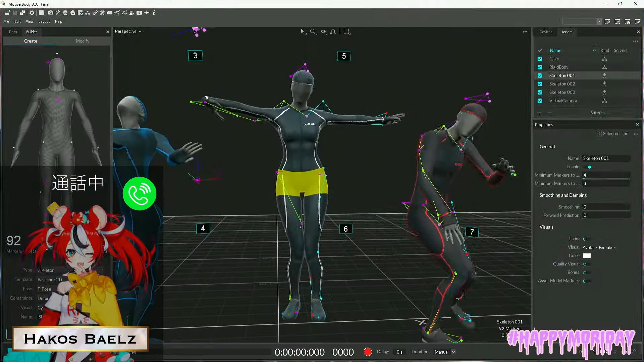Open the viewport three-dots options menu
The image size is (644, 362).
tap(525, 32)
